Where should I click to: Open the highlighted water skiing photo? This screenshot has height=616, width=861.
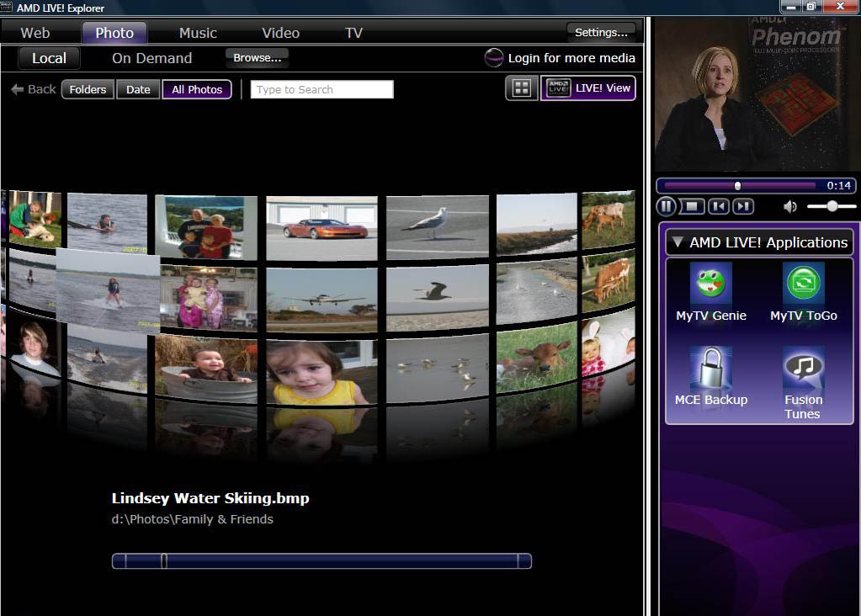[x=109, y=291]
